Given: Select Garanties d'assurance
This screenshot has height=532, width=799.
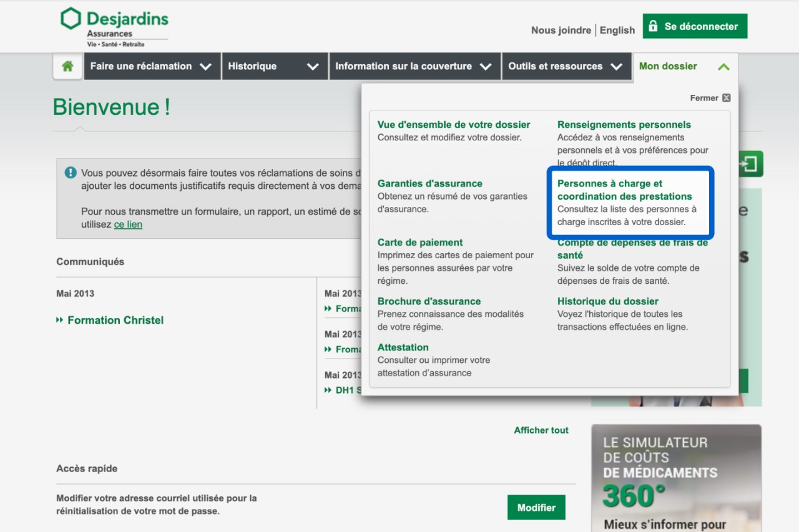Looking at the screenshot, I should 429,183.
